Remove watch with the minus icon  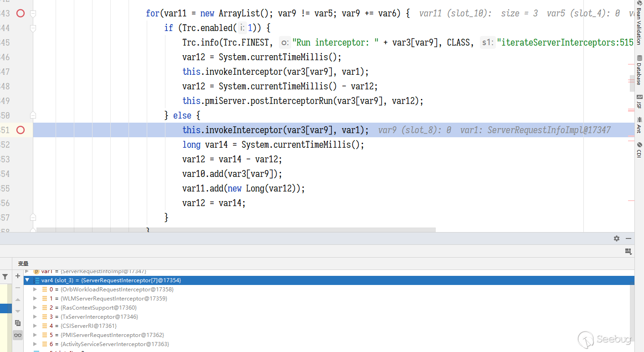coord(18,288)
